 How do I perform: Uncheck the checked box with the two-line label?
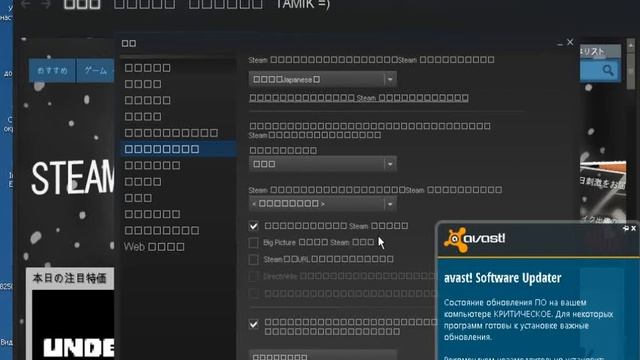[253, 324]
